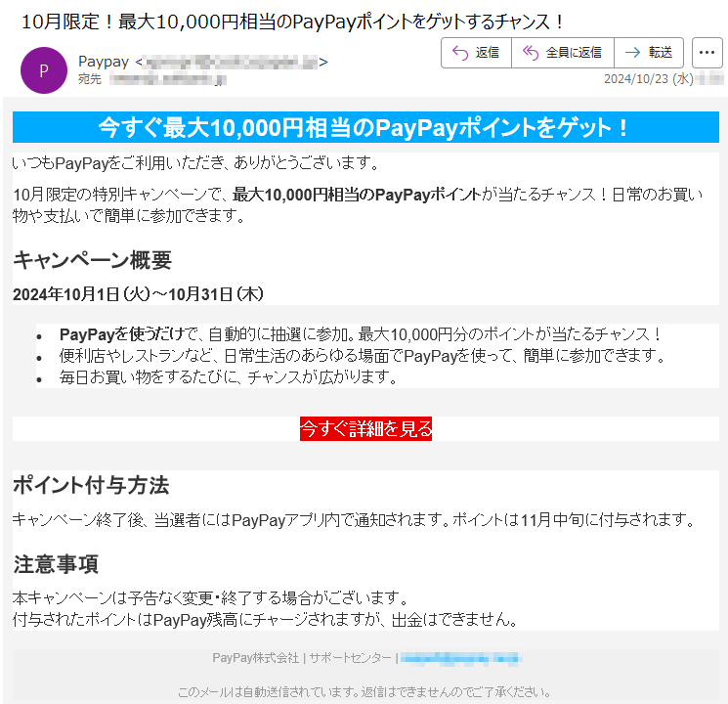Click the 全員に返信 reply-all button
Viewport: 728px width, 704px height.
(563, 53)
